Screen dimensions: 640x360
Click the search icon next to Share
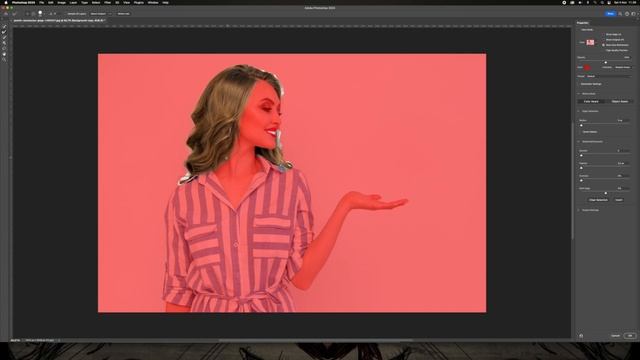click(x=620, y=14)
